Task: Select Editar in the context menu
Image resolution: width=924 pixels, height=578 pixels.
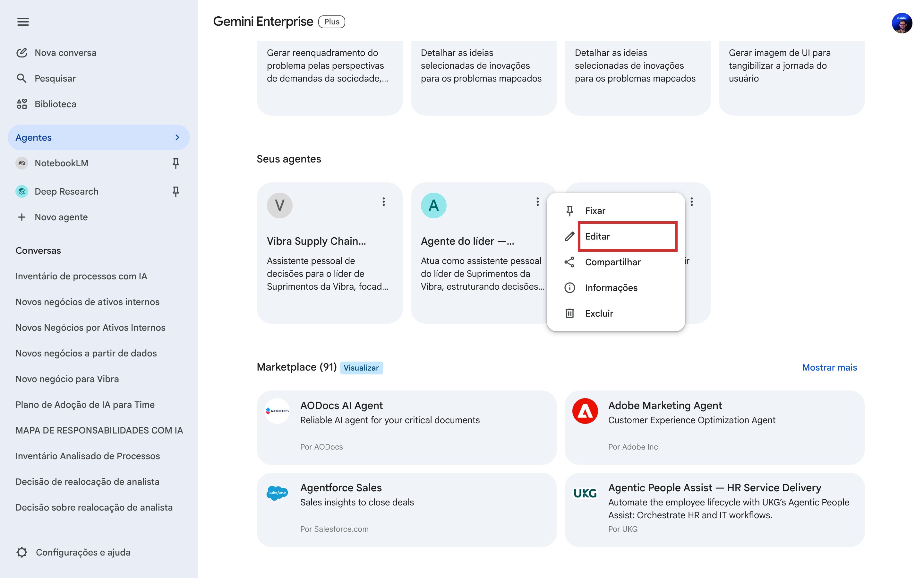Action: click(616, 236)
